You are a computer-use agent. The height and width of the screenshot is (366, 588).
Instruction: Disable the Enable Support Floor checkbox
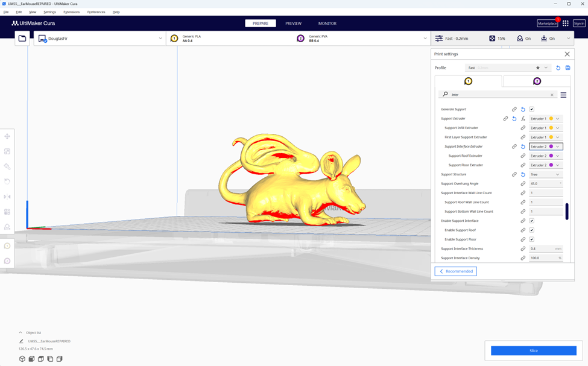click(531, 239)
